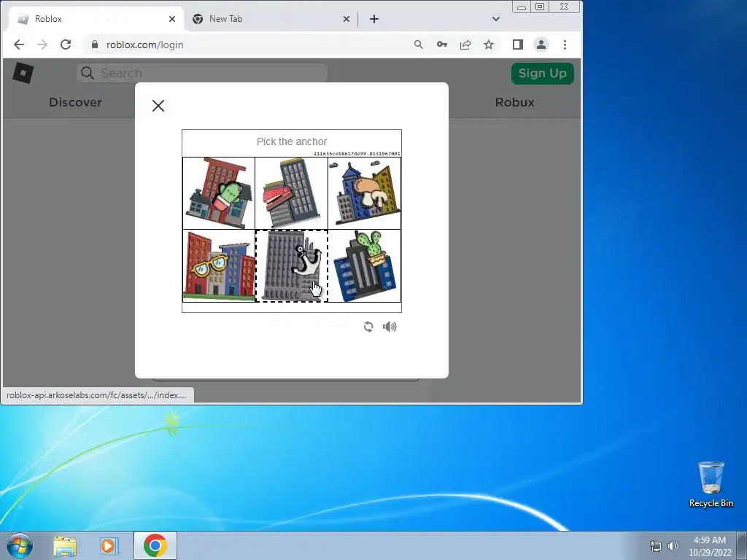Close the Roblox tab
The width and height of the screenshot is (747, 560).
pos(172,19)
